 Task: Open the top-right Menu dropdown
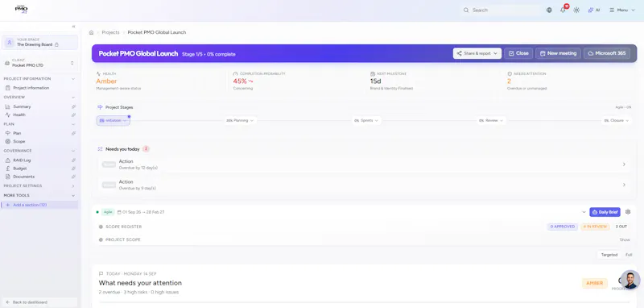pyautogui.click(x=622, y=10)
